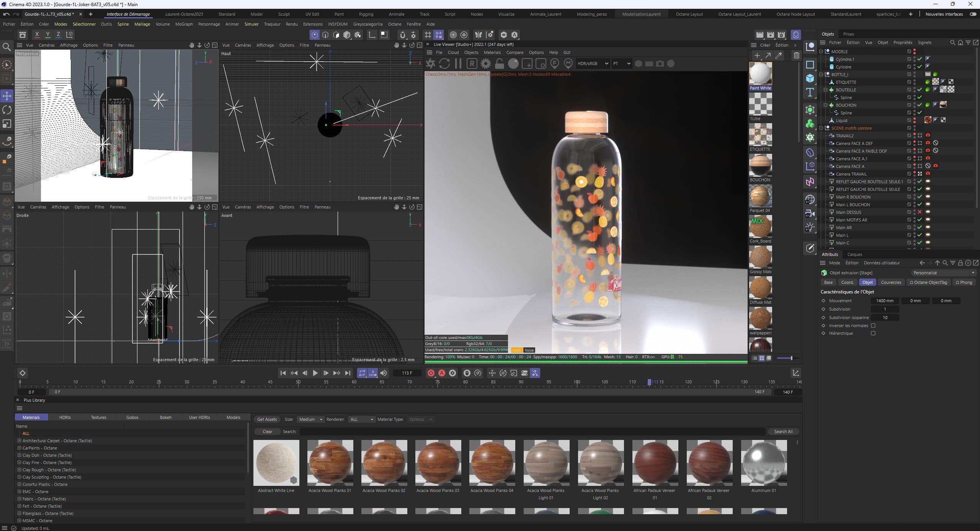
Task: Collapse the MODELE object group
Action: [821, 51]
